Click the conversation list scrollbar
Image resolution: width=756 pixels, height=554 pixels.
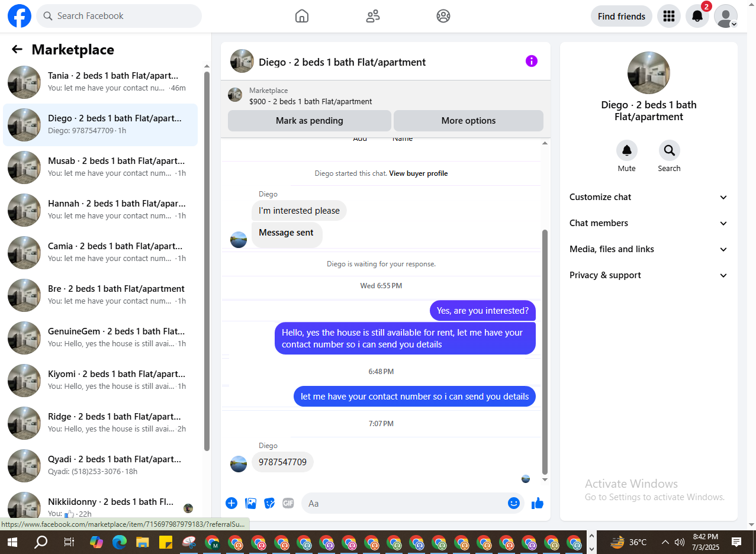tap(207, 260)
